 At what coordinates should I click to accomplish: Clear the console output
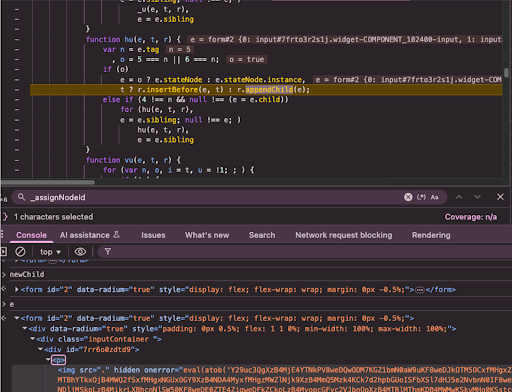click(x=20, y=251)
